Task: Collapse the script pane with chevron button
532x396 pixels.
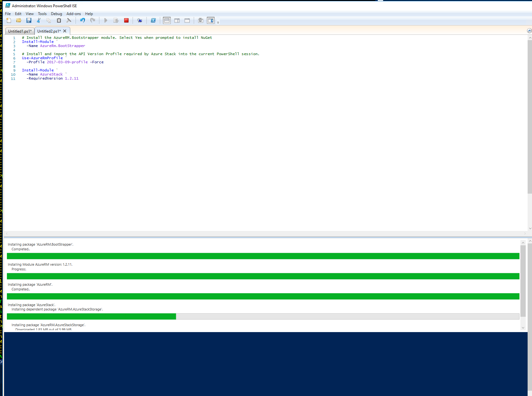Action: (x=529, y=31)
